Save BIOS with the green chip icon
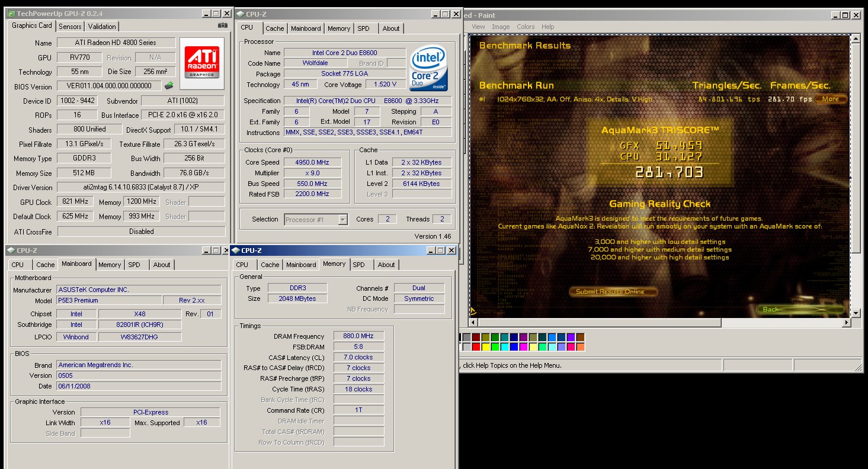This screenshot has width=868, height=469. [x=169, y=86]
